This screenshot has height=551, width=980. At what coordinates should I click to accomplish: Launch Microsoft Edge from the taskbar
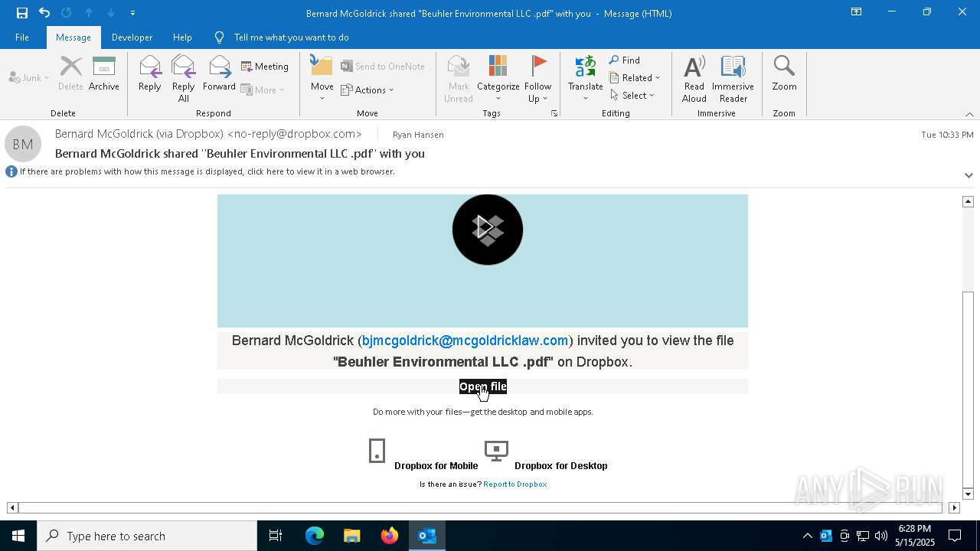[x=315, y=536]
